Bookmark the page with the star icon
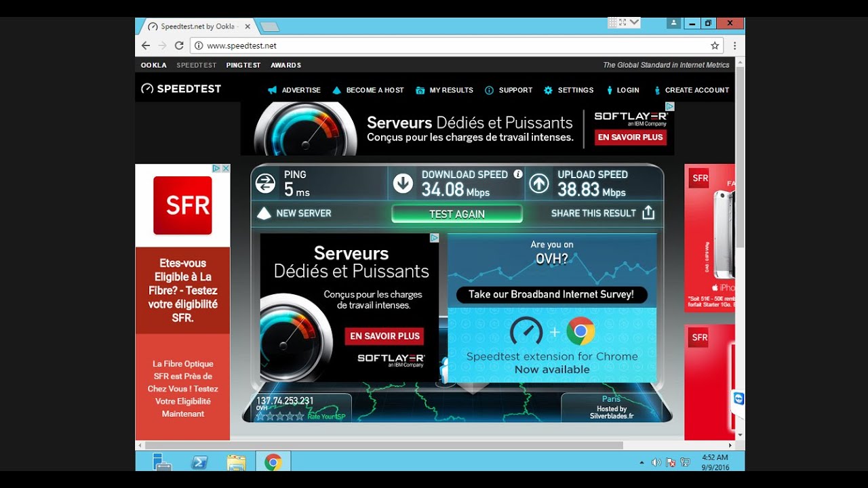868x488 pixels. [x=715, y=45]
